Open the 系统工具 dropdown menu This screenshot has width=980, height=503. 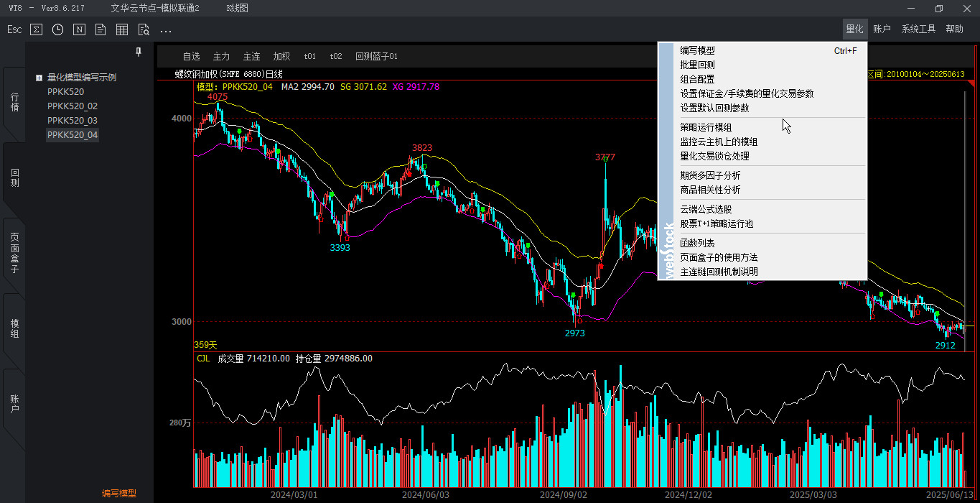pos(918,29)
